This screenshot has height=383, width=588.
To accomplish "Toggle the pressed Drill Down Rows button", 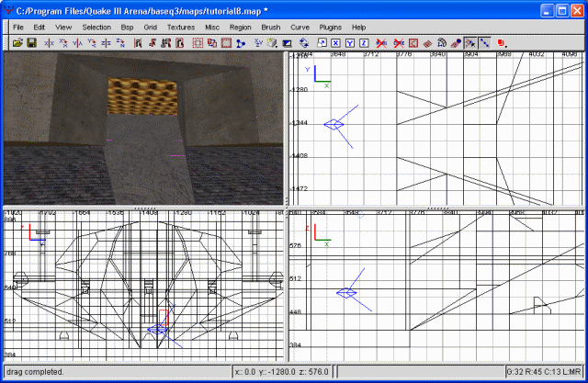I will click(x=484, y=43).
